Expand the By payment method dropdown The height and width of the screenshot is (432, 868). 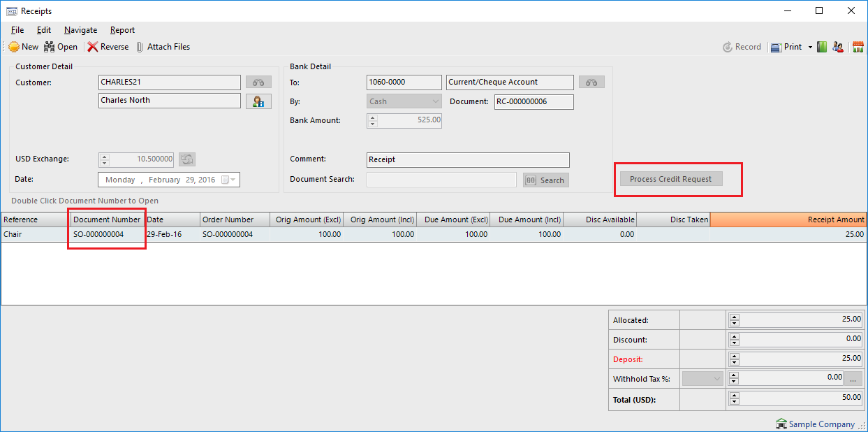pyautogui.click(x=436, y=101)
